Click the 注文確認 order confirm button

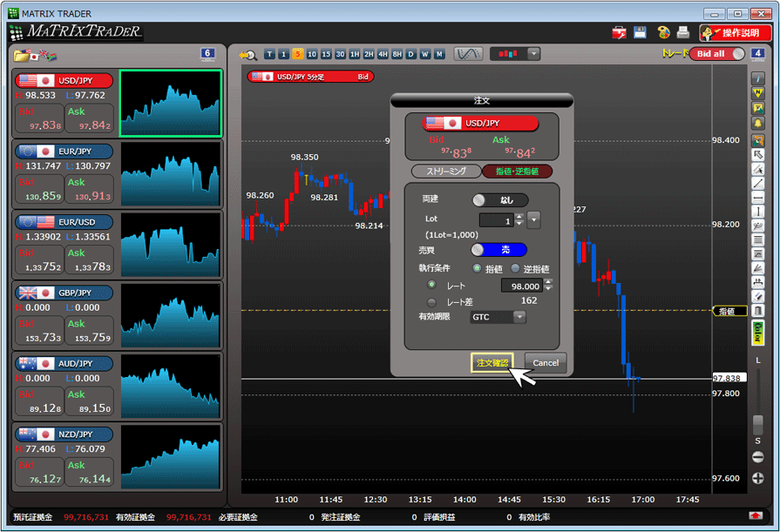tap(492, 363)
